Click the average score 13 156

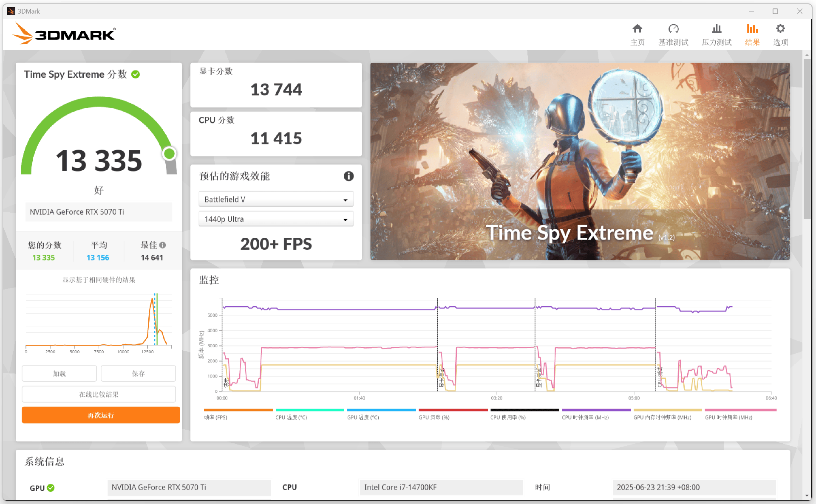(x=98, y=258)
